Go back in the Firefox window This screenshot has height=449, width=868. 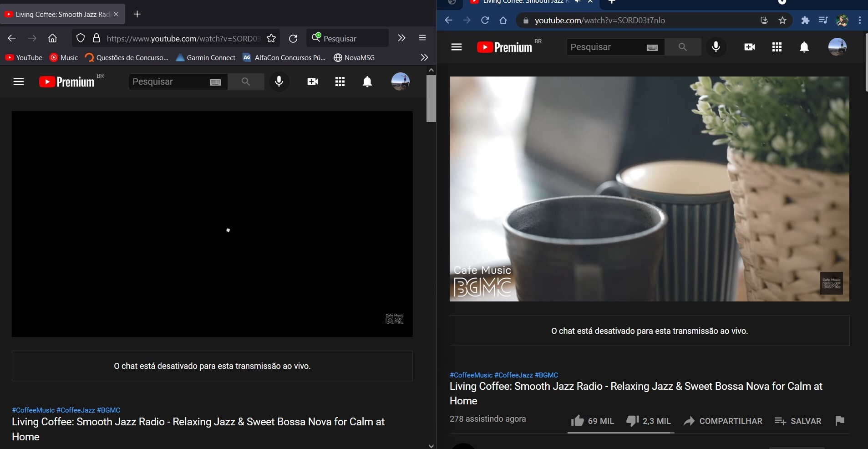click(x=12, y=38)
